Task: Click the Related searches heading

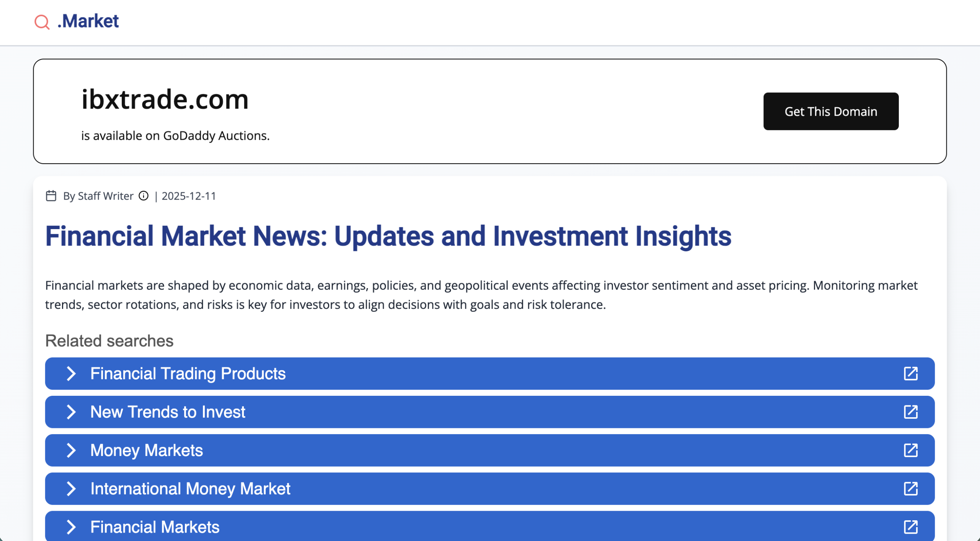Action: click(109, 340)
